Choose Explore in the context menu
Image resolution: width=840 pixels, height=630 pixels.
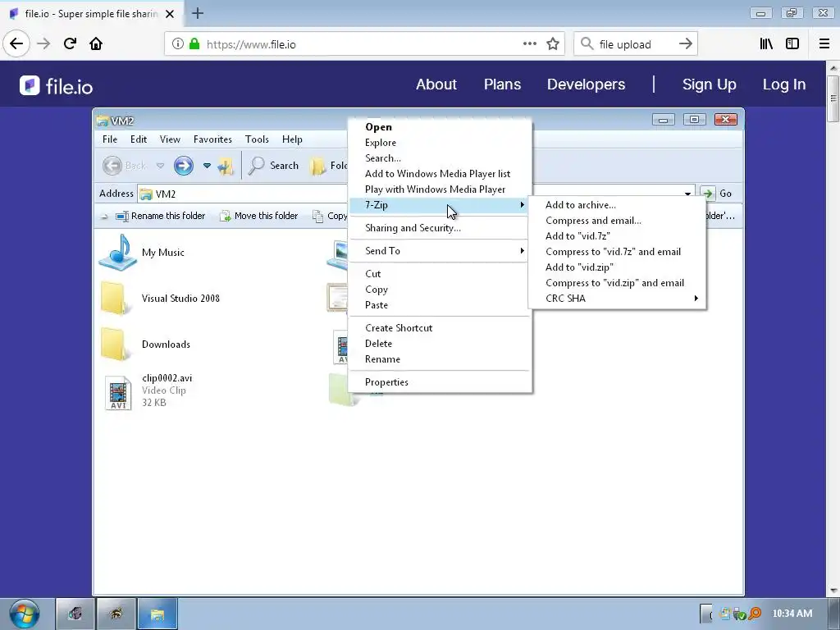coord(440,143)
